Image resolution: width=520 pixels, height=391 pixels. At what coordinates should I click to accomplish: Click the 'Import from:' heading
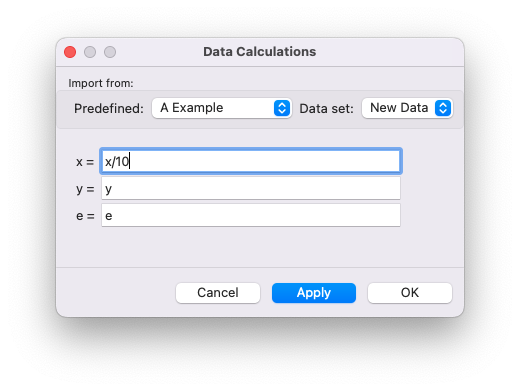point(101,83)
